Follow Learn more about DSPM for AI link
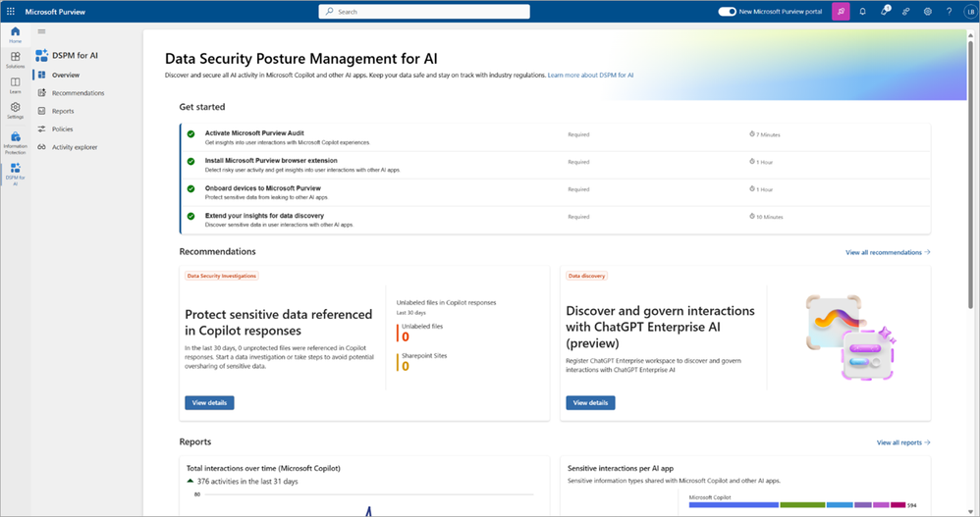980x517 pixels. pyautogui.click(x=590, y=75)
